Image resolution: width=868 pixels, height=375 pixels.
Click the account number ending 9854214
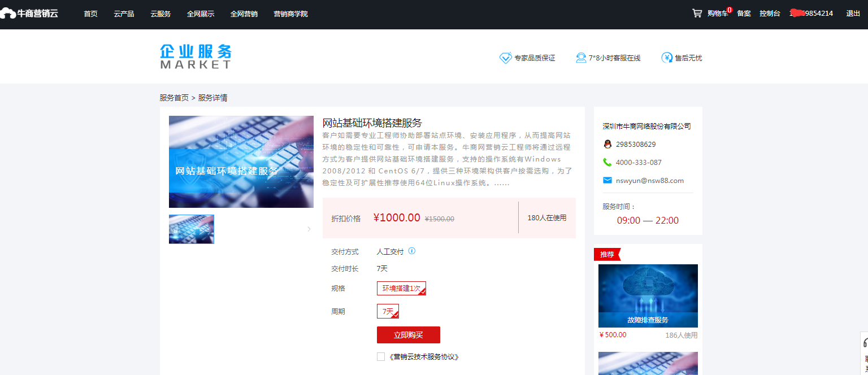pyautogui.click(x=811, y=14)
